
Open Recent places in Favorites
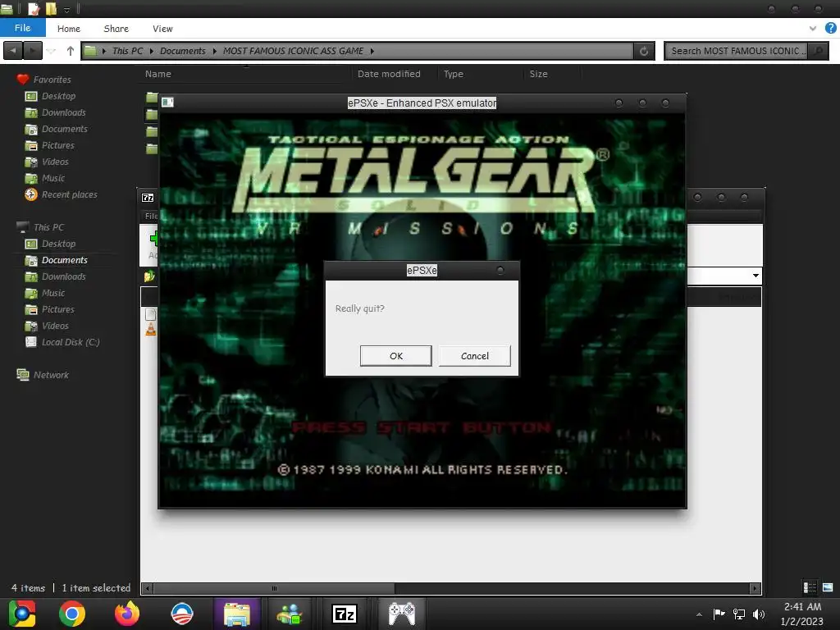point(69,194)
